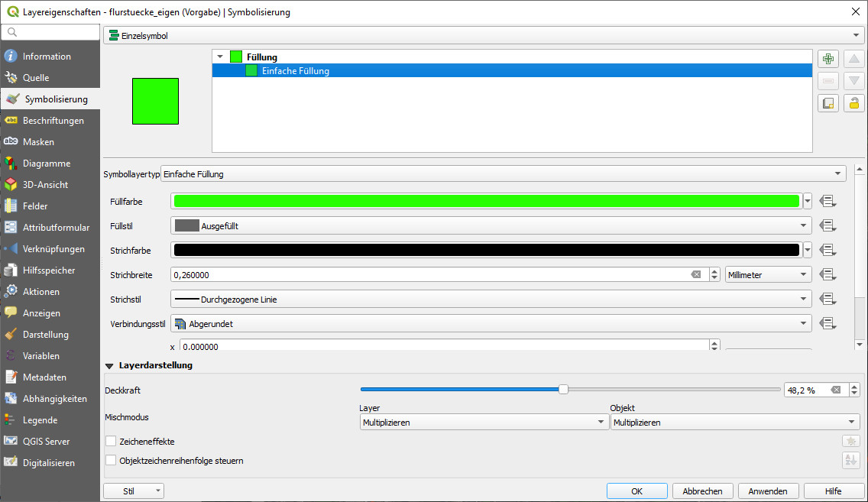
Task: Open the Diagramme settings page
Action: 46,163
